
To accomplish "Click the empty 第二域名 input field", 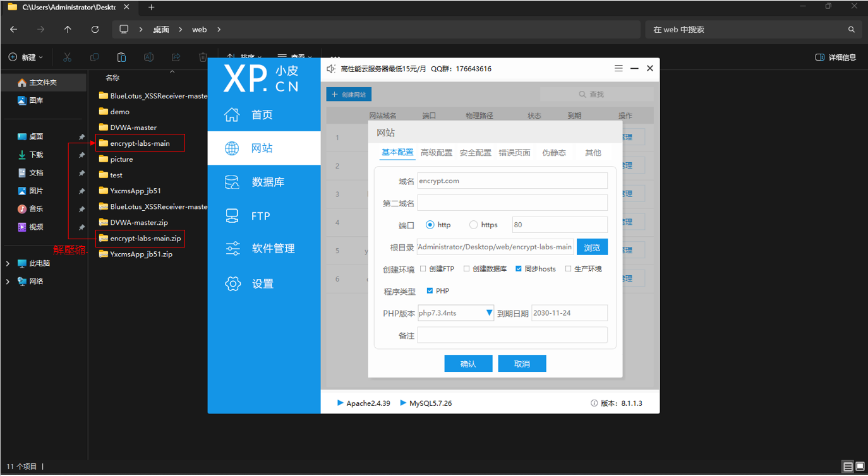I will [512, 203].
